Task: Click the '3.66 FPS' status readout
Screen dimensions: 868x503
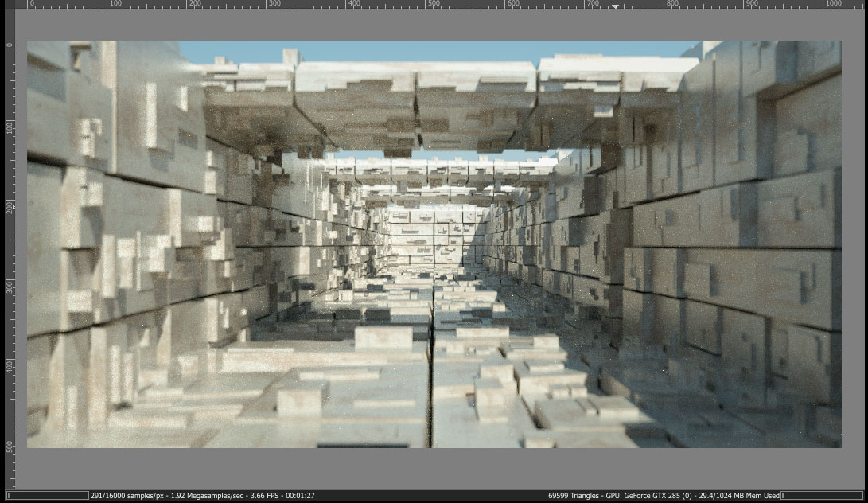Action: [265, 496]
